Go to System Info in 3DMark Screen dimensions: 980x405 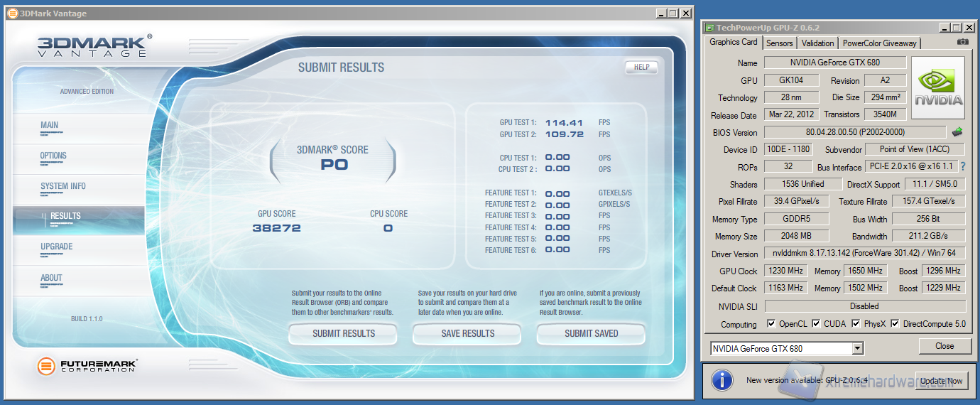pyautogui.click(x=63, y=186)
